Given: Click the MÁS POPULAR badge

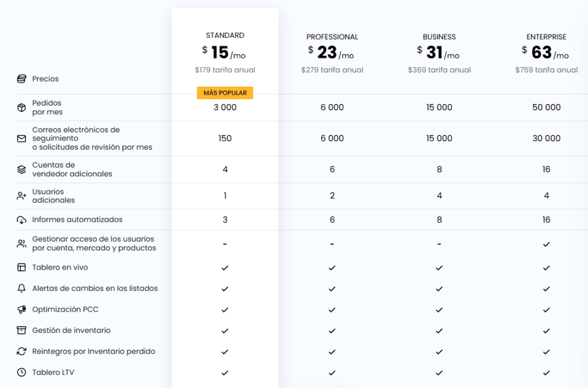Looking at the screenshot, I should point(225,92).
